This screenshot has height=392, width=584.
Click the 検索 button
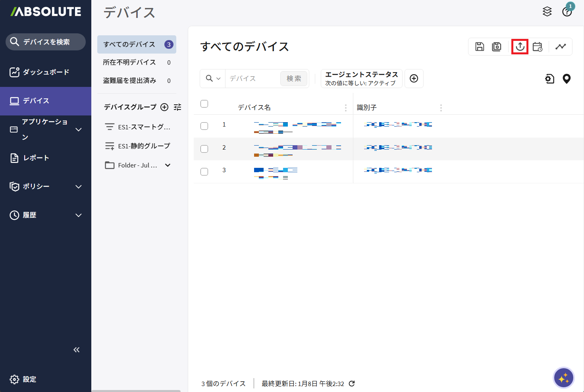click(x=294, y=79)
